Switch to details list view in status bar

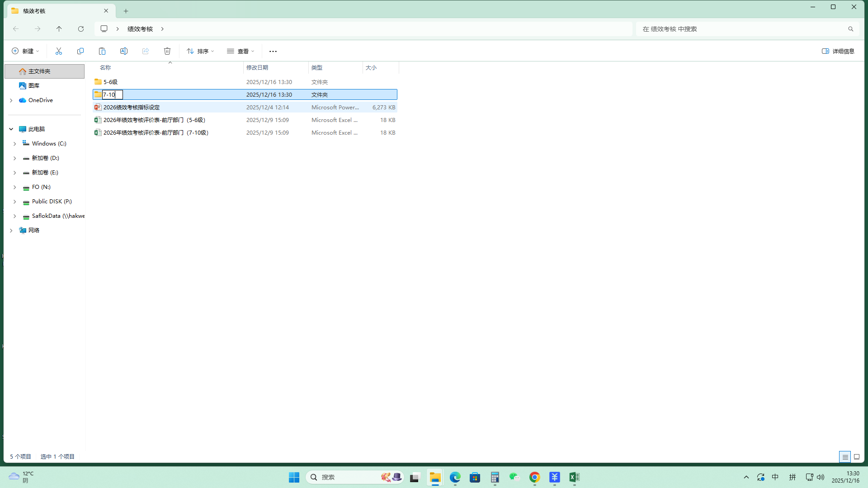tap(845, 457)
